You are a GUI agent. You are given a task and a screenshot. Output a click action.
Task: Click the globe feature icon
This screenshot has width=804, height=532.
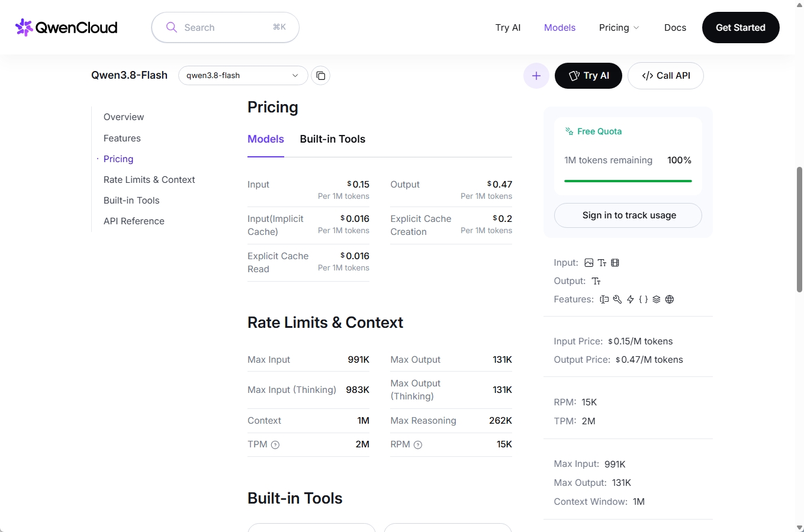click(x=670, y=299)
